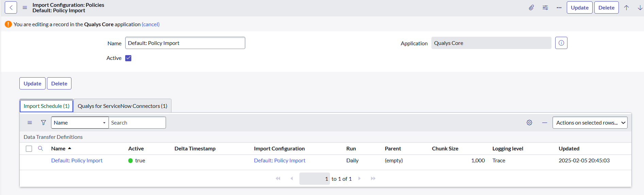Screen dimensions: 644x195
Task: Click the header Delete button
Action: (606, 7)
